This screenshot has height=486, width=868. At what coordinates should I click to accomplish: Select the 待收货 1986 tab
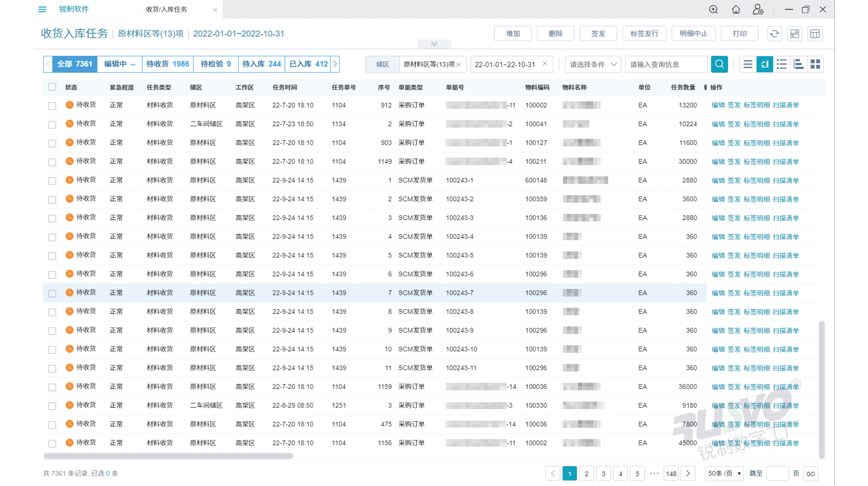(167, 64)
